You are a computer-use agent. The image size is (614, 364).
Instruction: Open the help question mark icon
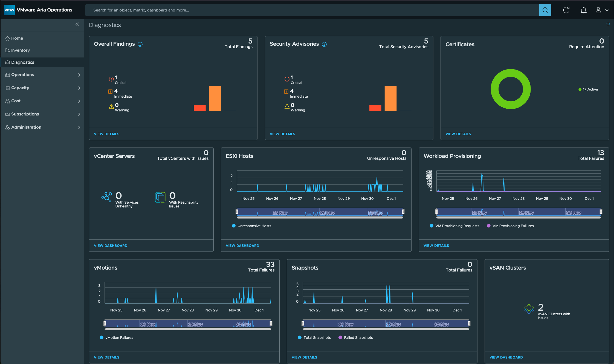pyautogui.click(x=608, y=25)
